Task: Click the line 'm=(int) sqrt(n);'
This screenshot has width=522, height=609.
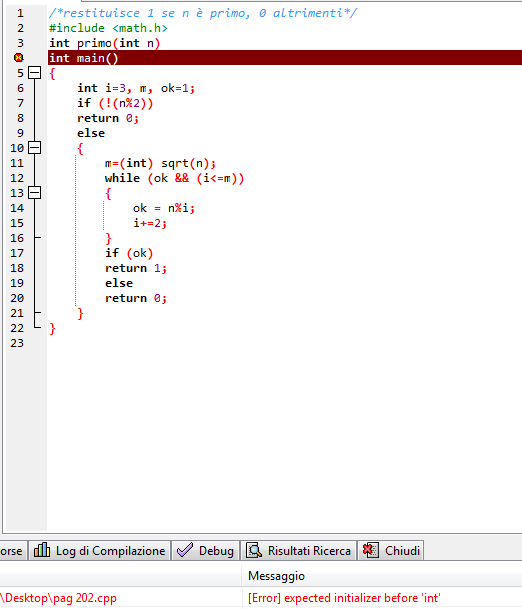Action: [160, 163]
